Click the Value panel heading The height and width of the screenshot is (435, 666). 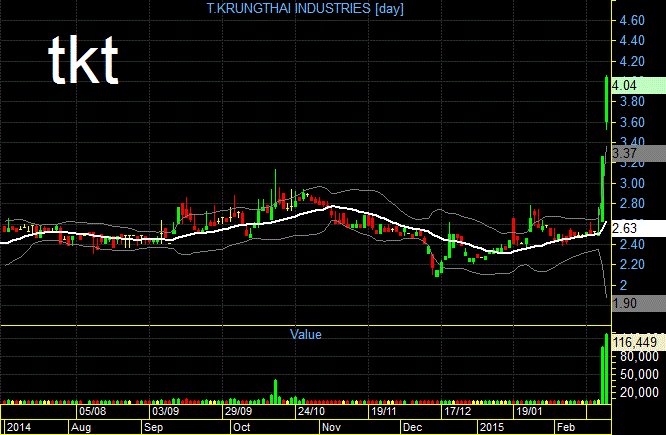305,334
